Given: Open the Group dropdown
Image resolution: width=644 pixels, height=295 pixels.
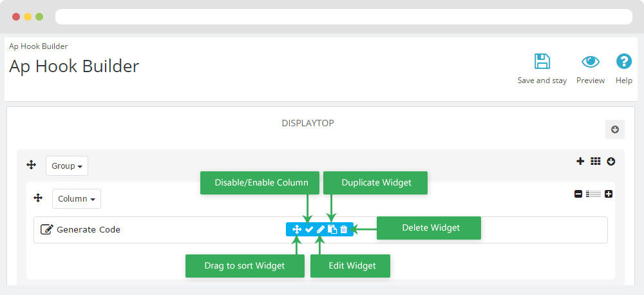Looking at the screenshot, I should pos(67,166).
